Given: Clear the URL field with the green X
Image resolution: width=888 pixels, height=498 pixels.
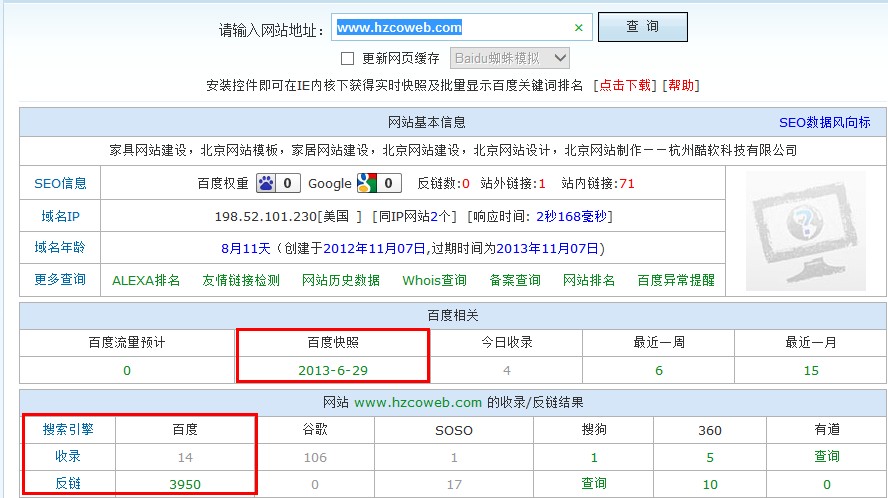Looking at the screenshot, I should click(578, 28).
